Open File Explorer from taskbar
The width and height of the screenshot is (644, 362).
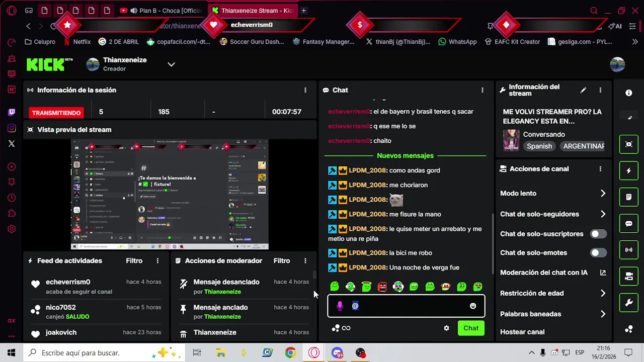220,353
